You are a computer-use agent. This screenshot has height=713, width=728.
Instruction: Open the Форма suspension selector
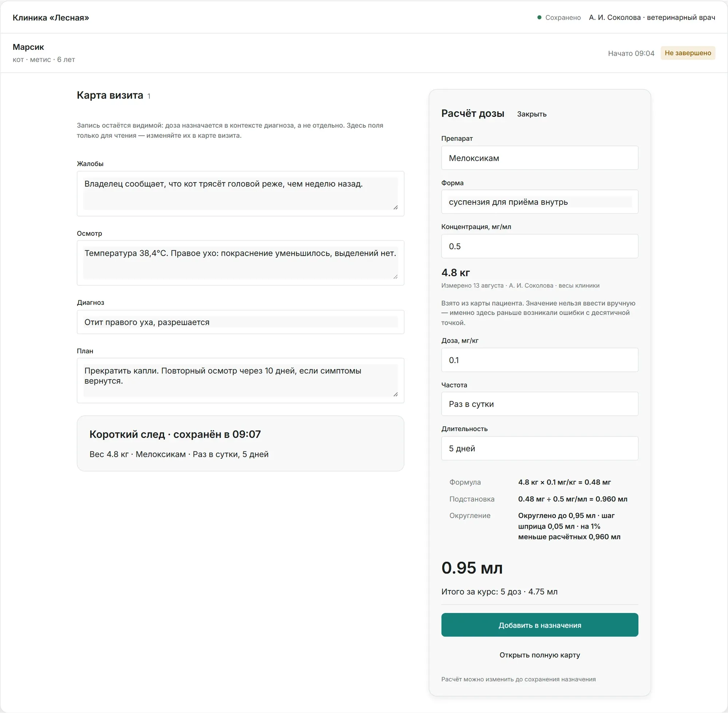pos(539,202)
